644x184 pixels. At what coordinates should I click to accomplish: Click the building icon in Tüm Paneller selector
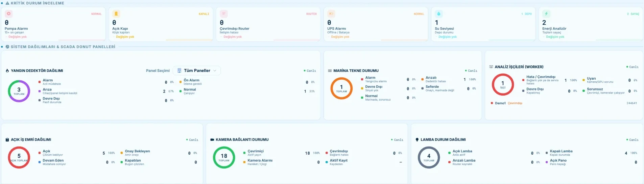[179, 71]
